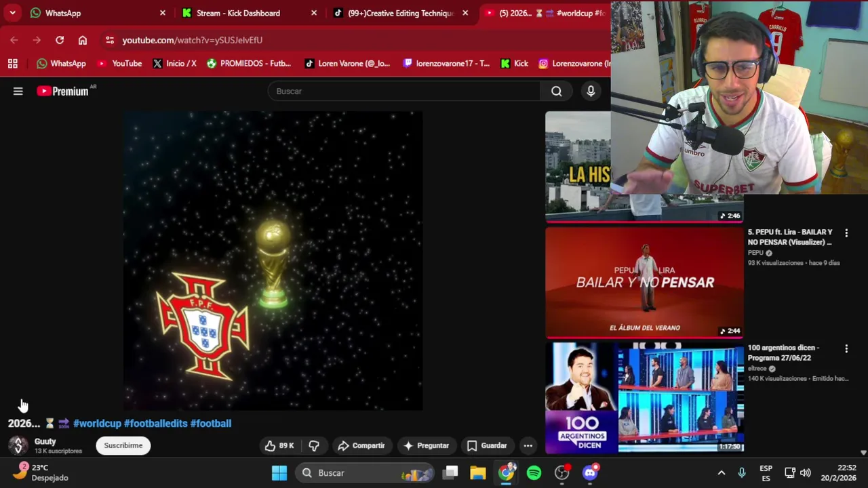Switch to Stream - Kick Dashboard tab

click(x=248, y=13)
